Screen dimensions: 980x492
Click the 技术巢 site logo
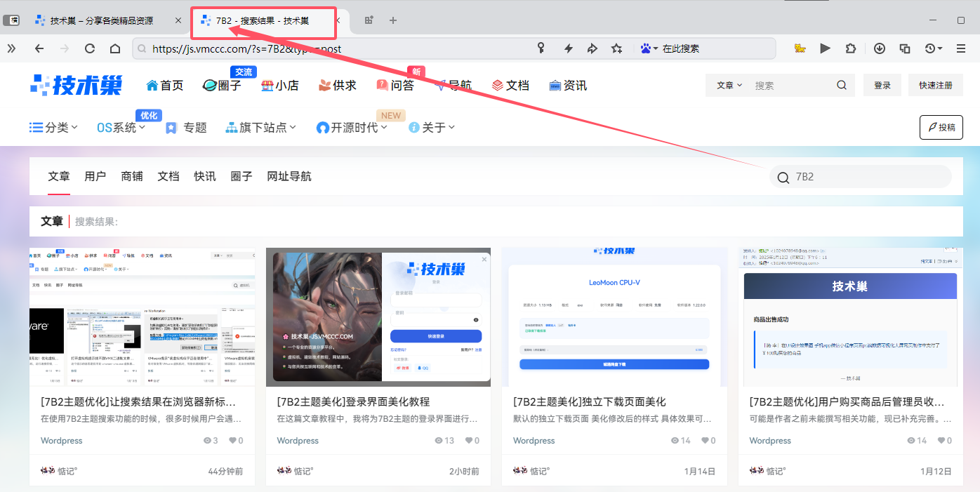coord(77,85)
